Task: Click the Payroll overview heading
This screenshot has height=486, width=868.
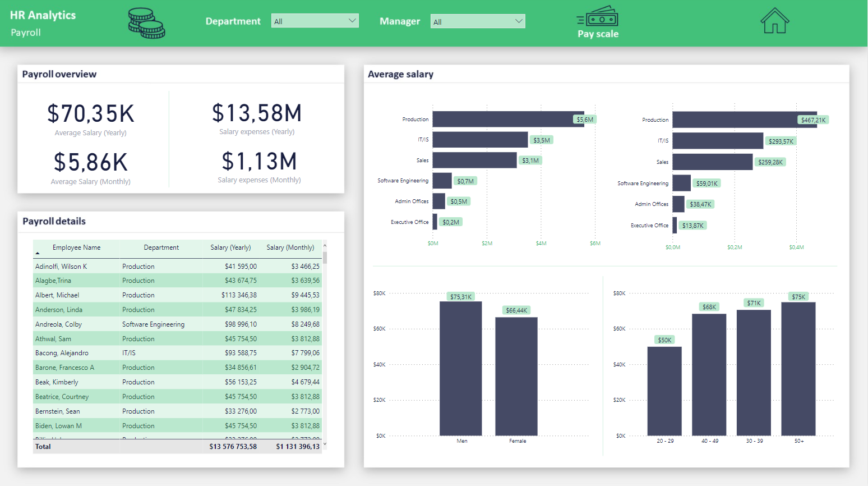Action: [59, 74]
